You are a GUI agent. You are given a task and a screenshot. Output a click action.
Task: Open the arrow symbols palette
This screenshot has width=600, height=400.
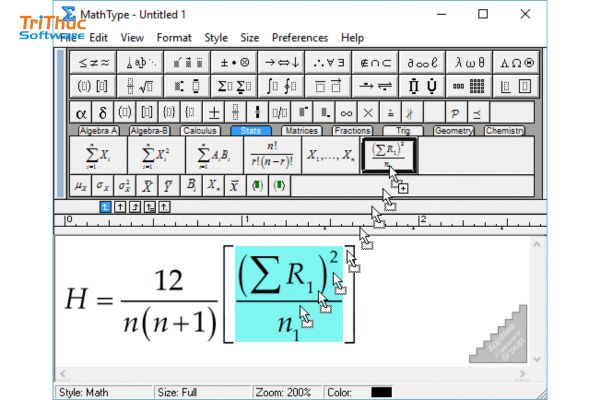pyautogui.click(x=281, y=62)
